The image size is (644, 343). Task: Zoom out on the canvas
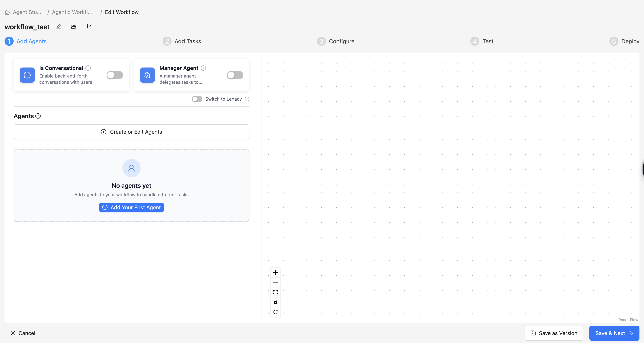tap(275, 282)
